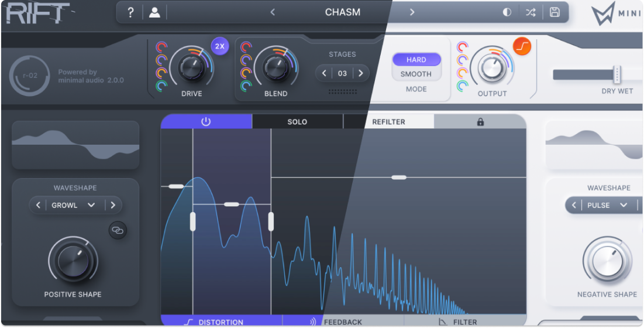Click the red modulation ring beside DRIVE
This screenshot has width=644, height=328.
[161, 47]
